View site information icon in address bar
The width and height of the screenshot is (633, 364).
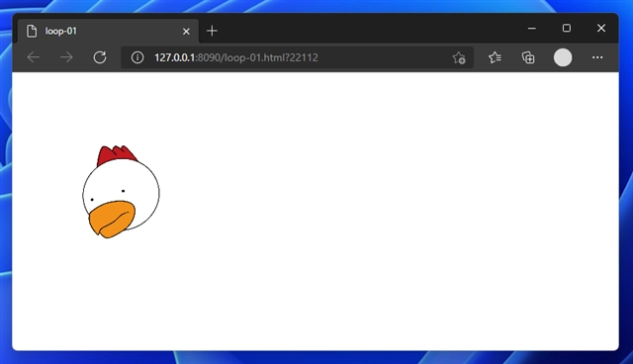click(137, 57)
